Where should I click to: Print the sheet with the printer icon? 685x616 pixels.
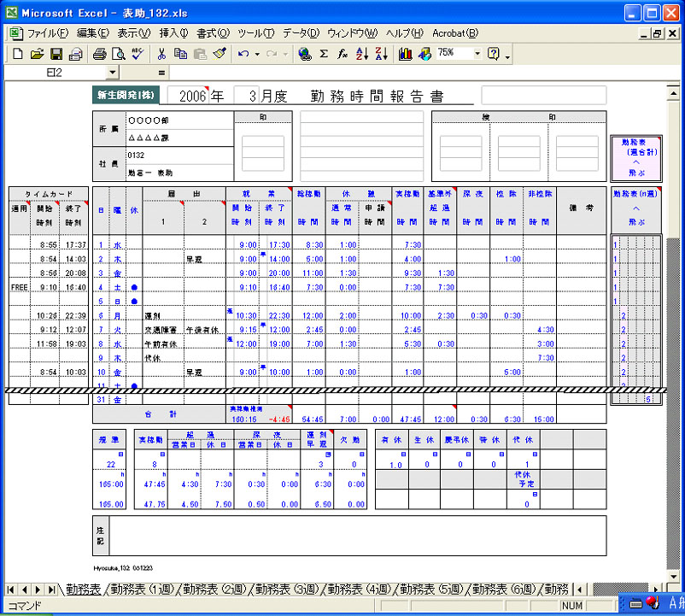point(100,54)
